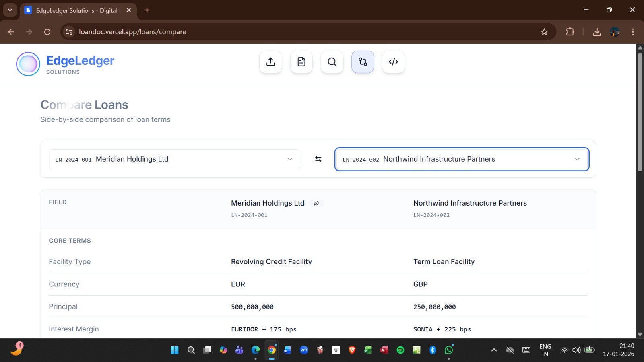Click the EdgeLedger circular logo
This screenshot has width=644, height=362.
tap(28, 64)
